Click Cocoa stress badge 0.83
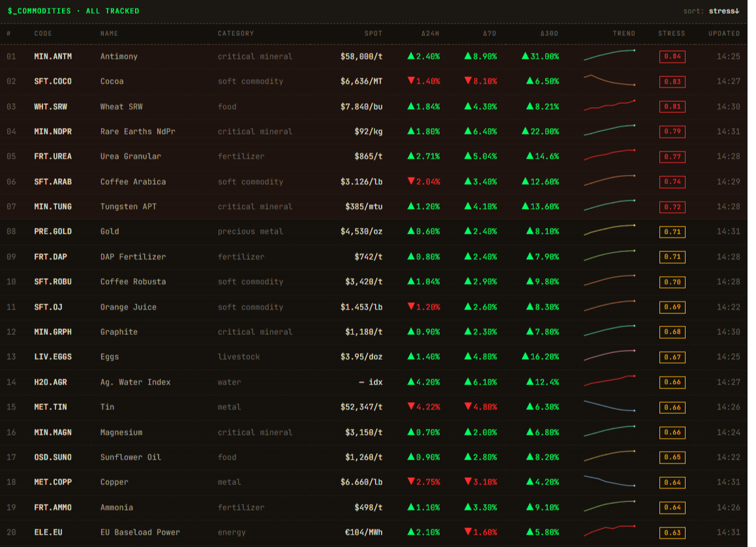 coord(672,82)
